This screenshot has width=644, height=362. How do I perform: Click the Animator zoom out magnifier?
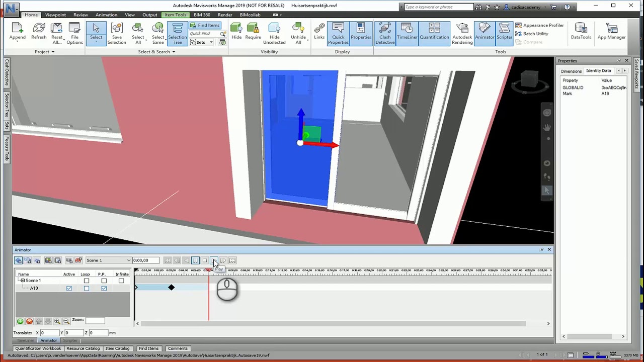[66, 321]
